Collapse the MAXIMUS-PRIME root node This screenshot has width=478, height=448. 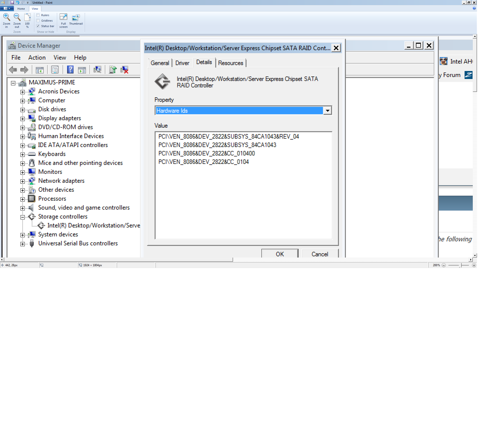(x=13, y=83)
